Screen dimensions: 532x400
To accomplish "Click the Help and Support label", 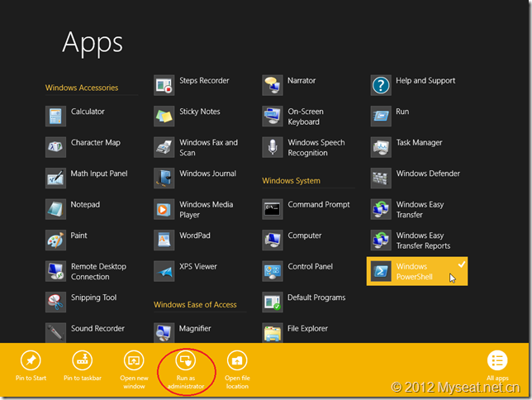I will tap(425, 81).
